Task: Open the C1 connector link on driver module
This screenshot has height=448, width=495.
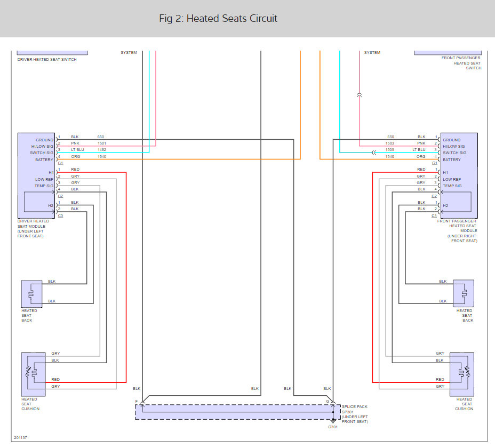Action: point(60,163)
